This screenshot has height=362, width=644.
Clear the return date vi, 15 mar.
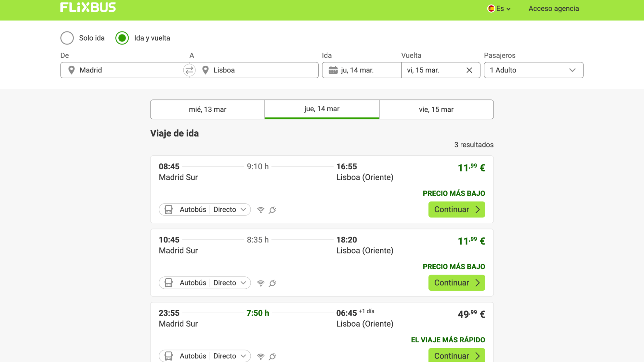469,70
